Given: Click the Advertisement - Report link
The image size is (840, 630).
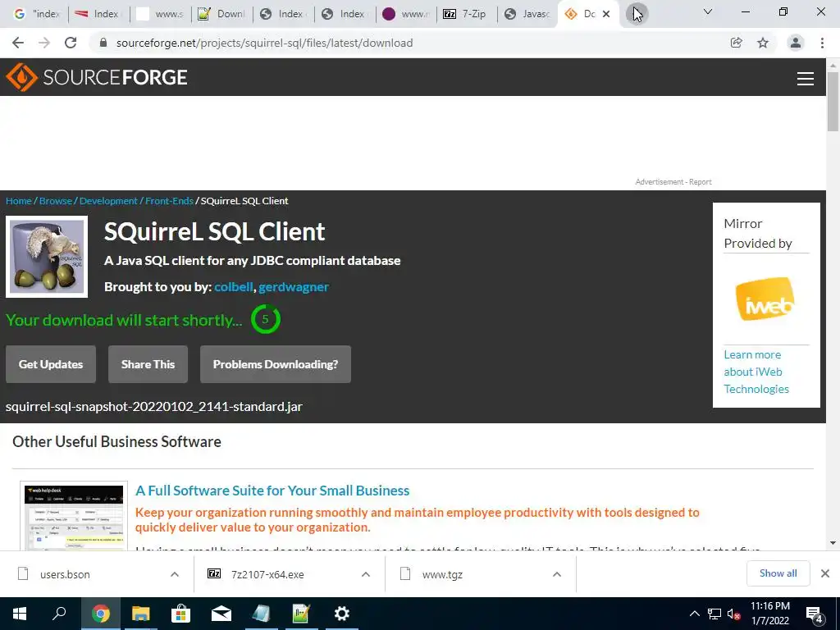Looking at the screenshot, I should click(x=673, y=182).
